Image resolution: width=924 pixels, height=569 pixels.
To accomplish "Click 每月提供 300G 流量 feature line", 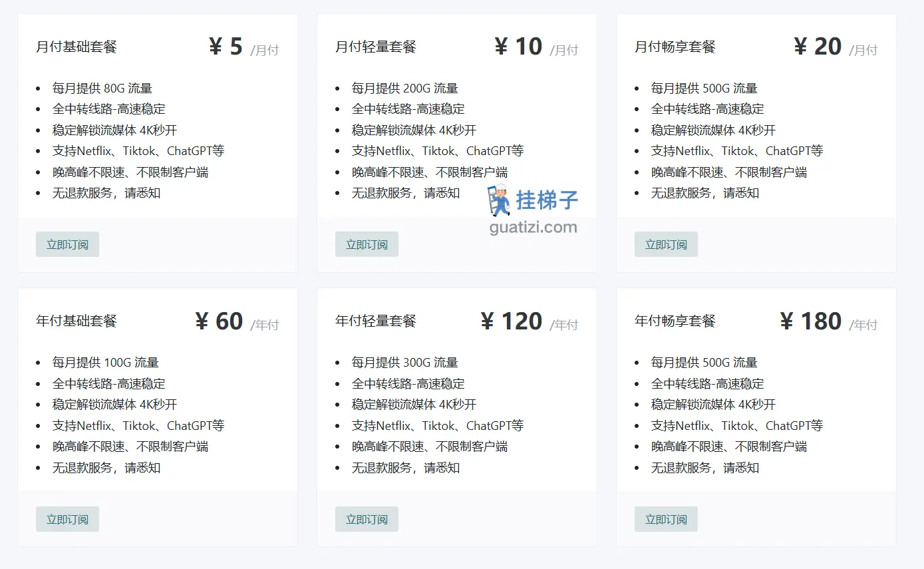I will [x=405, y=363].
